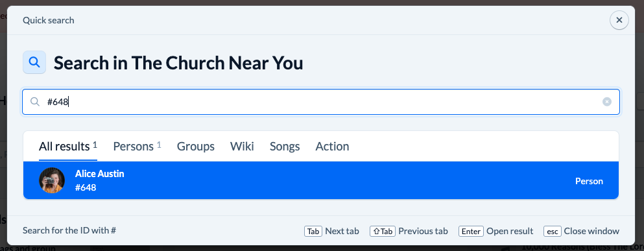The width and height of the screenshot is (644, 251).
Task: Open the Wiki tab
Action: (x=242, y=146)
